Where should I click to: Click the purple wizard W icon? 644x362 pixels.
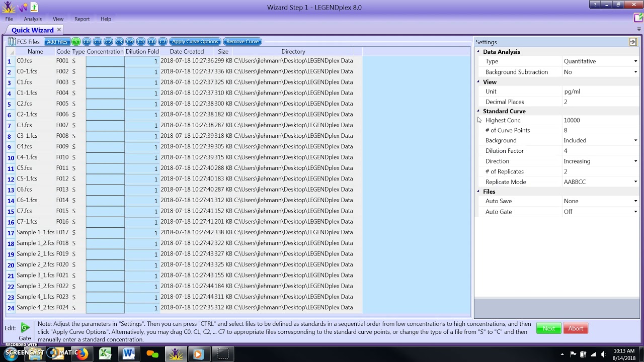23,8
